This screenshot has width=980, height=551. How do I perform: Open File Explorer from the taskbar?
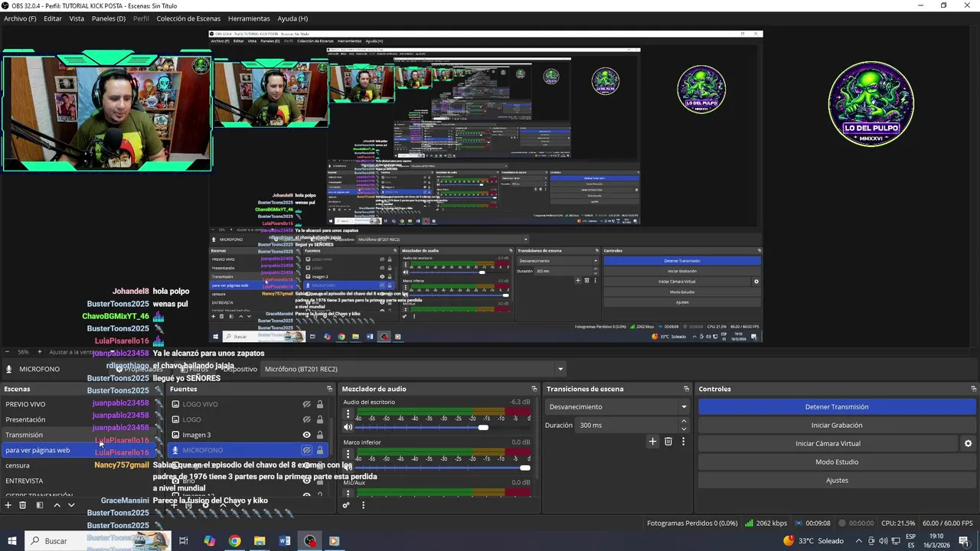260,541
